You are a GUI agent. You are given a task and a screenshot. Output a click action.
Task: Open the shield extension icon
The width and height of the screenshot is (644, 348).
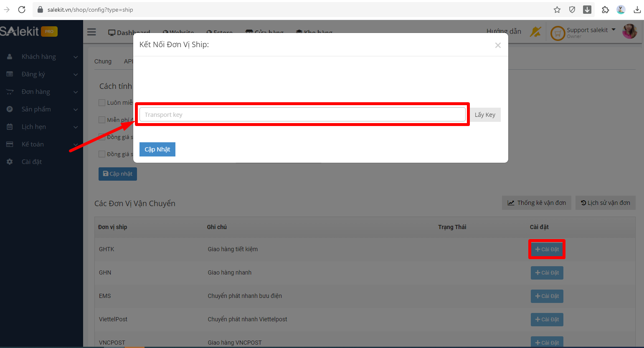(572, 10)
